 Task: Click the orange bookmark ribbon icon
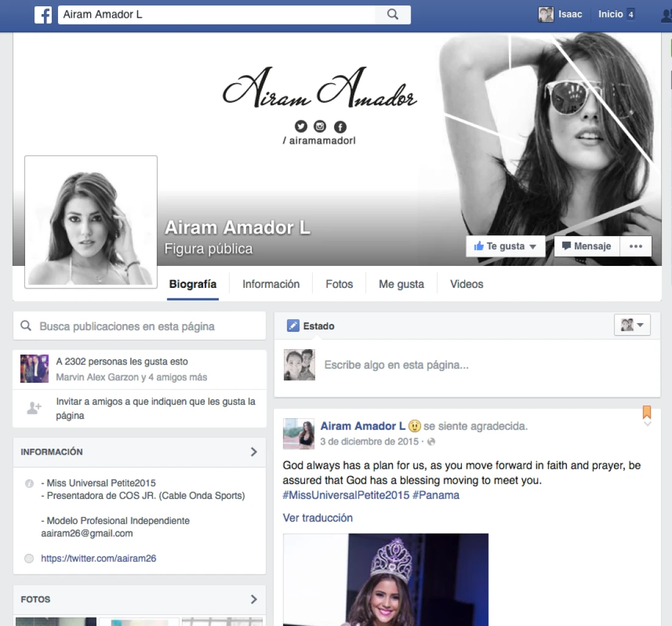[x=647, y=412]
